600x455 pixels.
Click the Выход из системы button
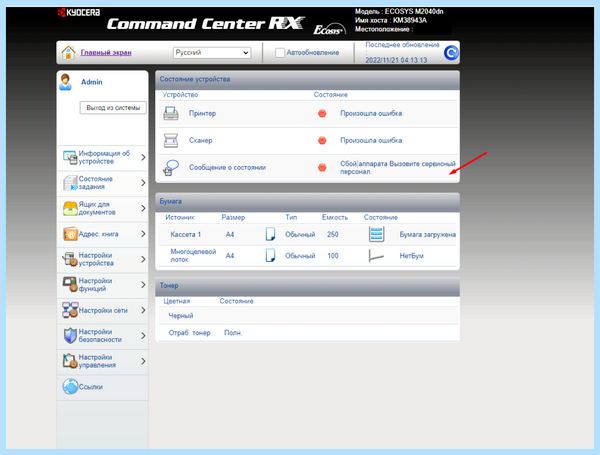click(113, 108)
